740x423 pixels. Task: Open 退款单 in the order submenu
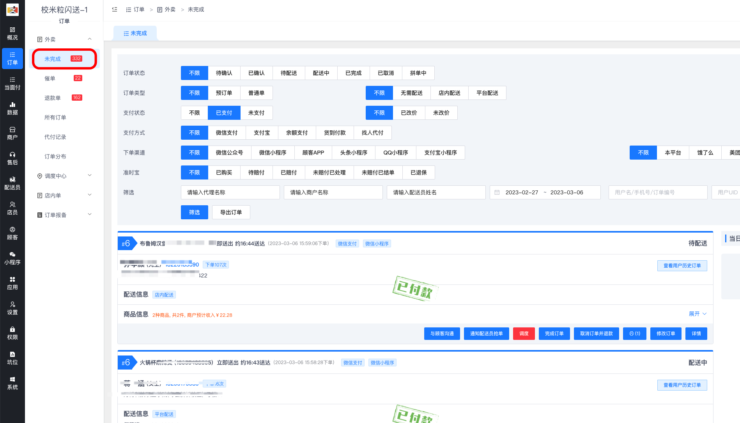(x=51, y=97)
